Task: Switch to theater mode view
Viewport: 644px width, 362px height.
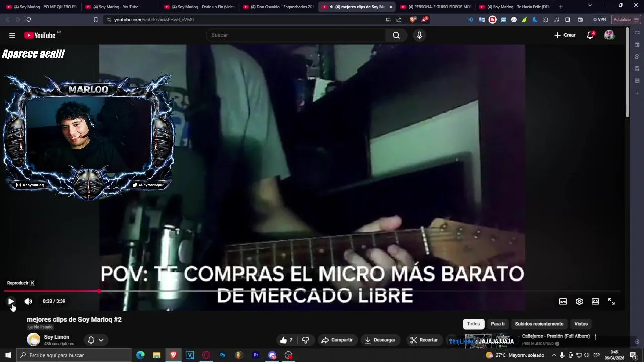Action: [x=595, y=301]
